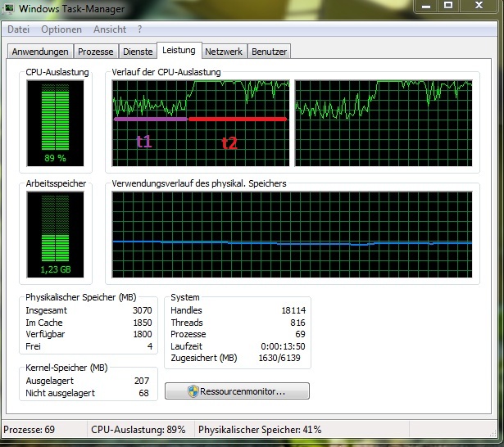Maximize the Task-Manager window
Screen dimensions: 504x447
(448, 6)
